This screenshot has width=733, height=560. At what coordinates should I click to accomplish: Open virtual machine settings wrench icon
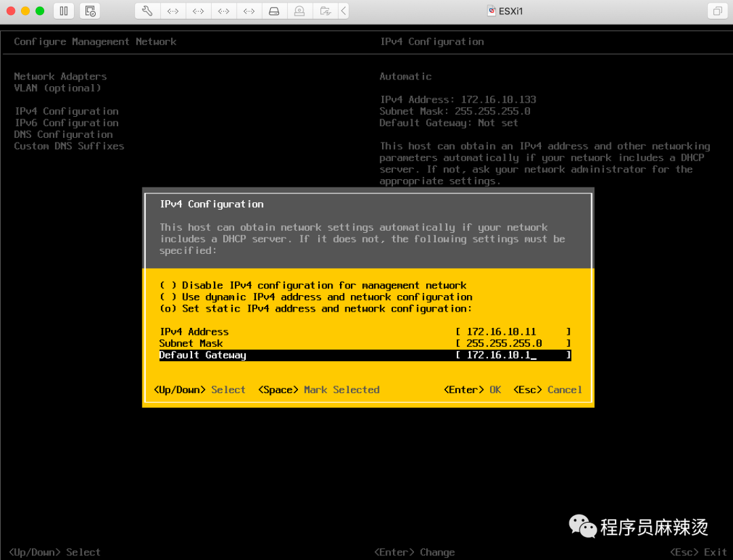147,11
